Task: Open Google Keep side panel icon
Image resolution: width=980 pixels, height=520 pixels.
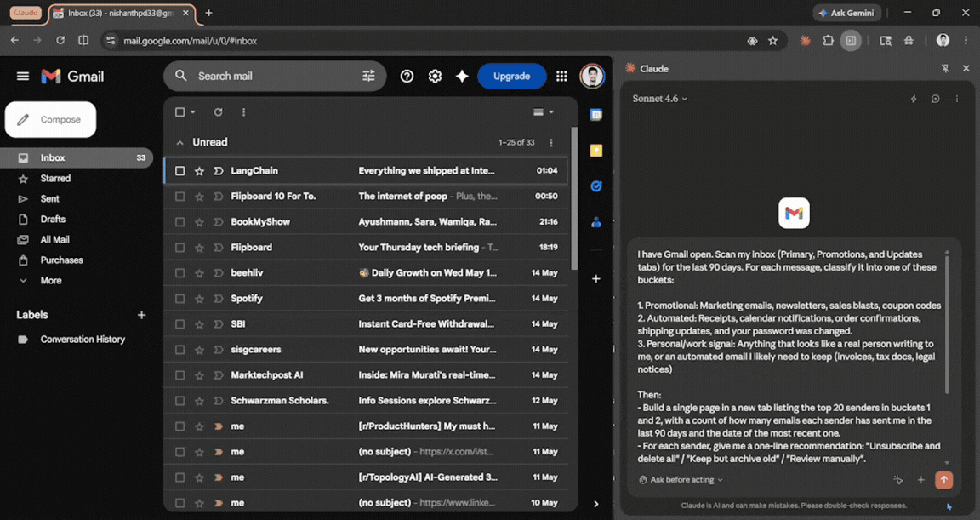Action: (596, 151)
